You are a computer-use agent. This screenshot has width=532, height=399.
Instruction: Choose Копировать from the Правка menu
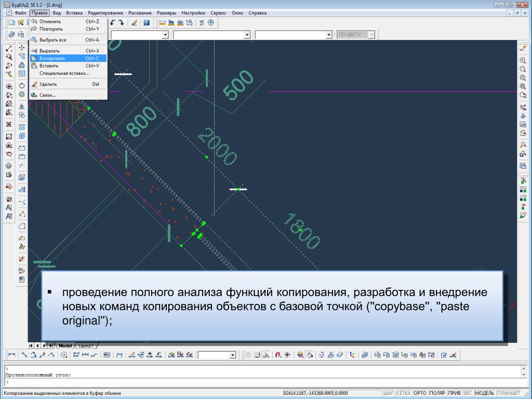[68, 58]
